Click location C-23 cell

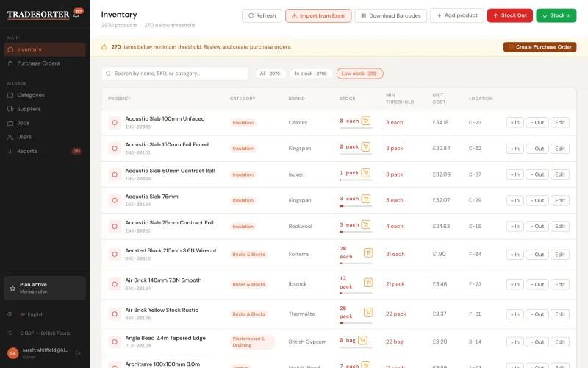pos(475,123)
